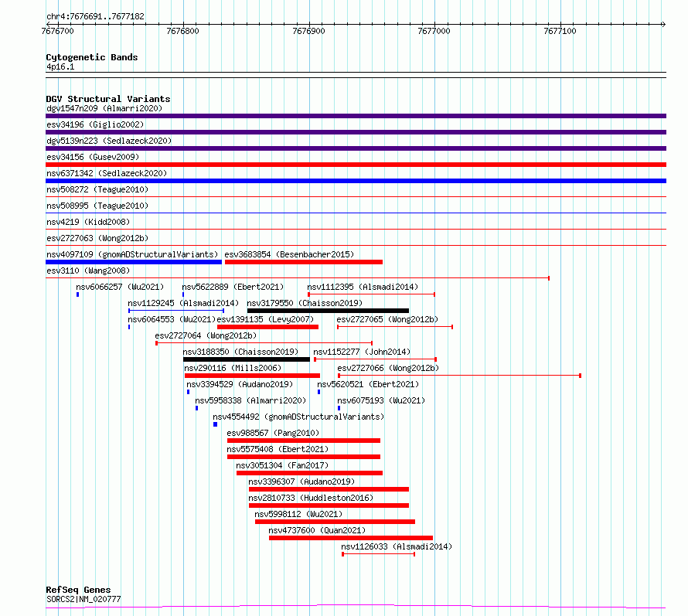Click the nsv5620521 (Ebert2021) blue marker
The image size is (688, 616).
pyautogui.click(x=319, y=392)
